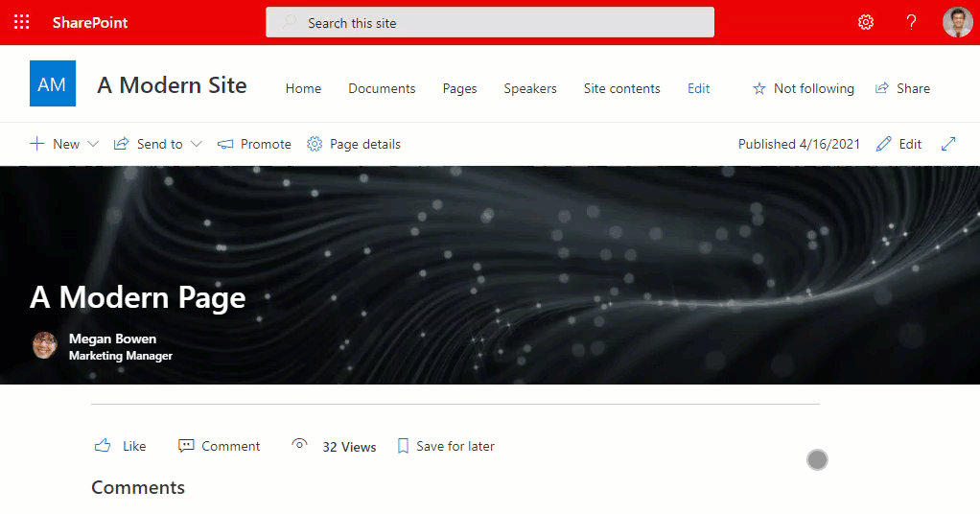Open the Pages navigation item
This screenshot has height=514, width=980.
[x=459, y=89]
